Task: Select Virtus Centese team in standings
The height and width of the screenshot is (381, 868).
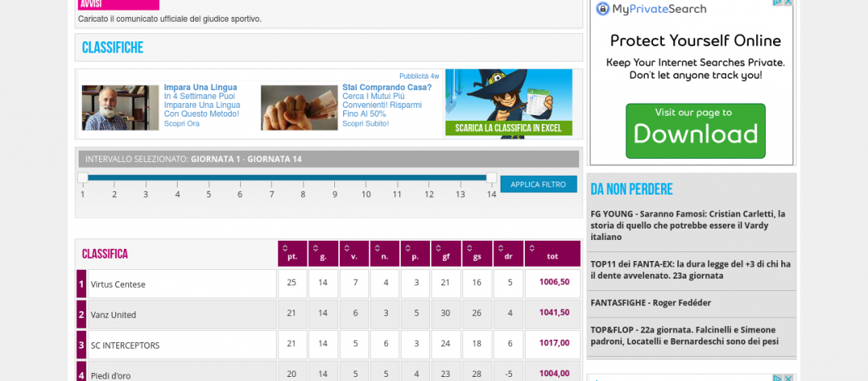Action: tap(118, 285)
